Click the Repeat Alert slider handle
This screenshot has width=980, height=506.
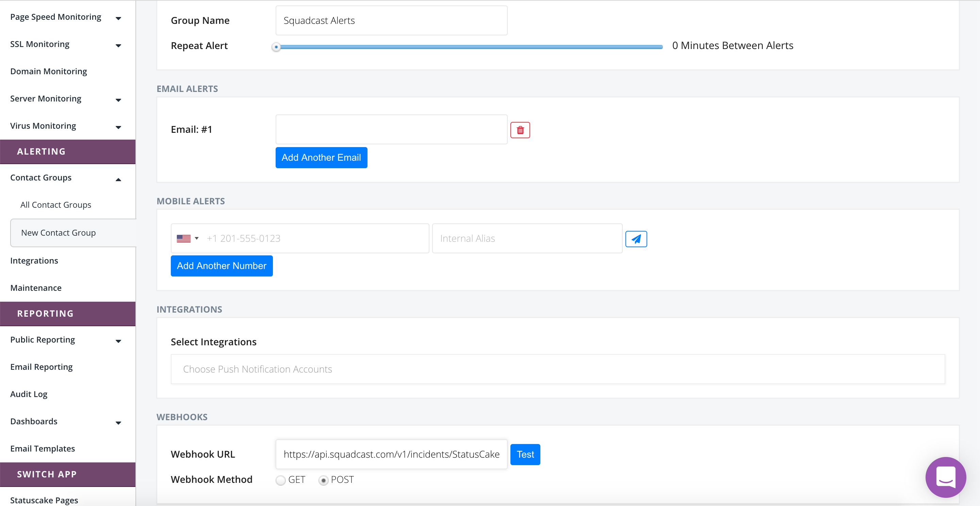276,47
